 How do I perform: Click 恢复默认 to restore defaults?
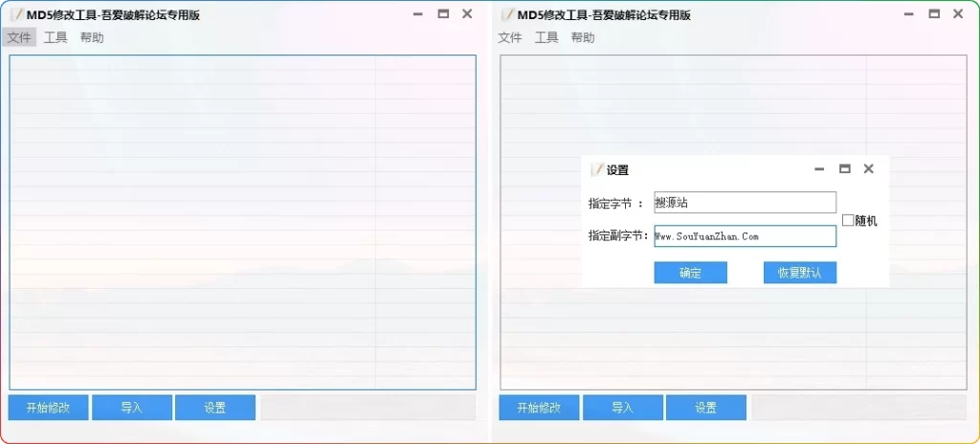point(800,273)
